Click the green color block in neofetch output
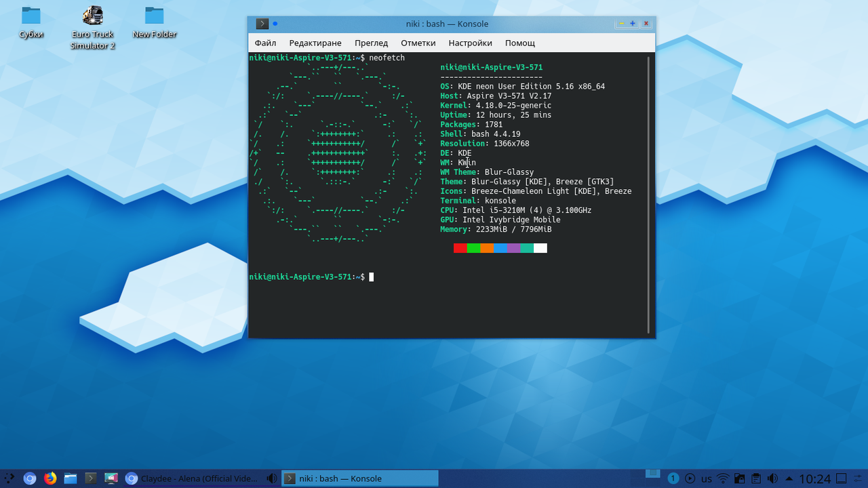868x488 pixels. (473, 248)
